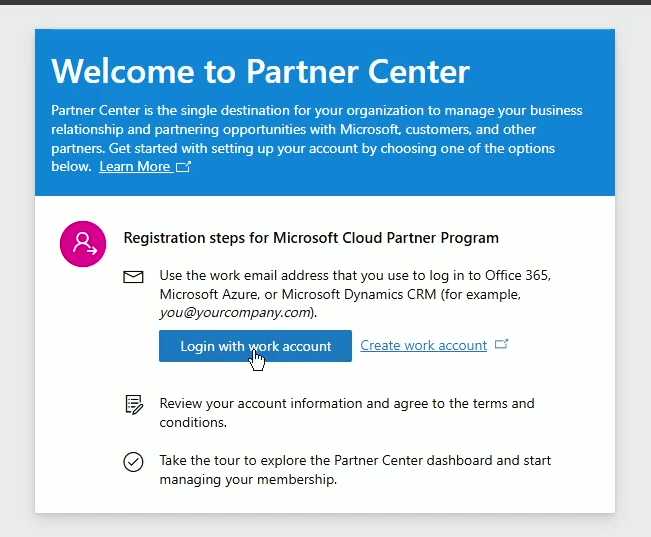Click external-link icon beside Learn More

click(x=183, y=167)
